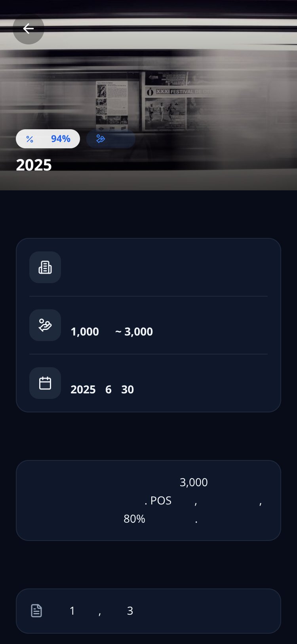
Task: Tap the blue hand-coin badge icon
Action: coord(101,139)
